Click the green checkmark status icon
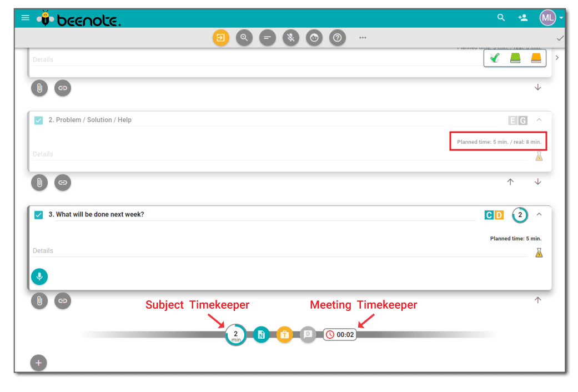Image resolution: width=578 pixels, height=392 pixels. [x=495, y=58]
